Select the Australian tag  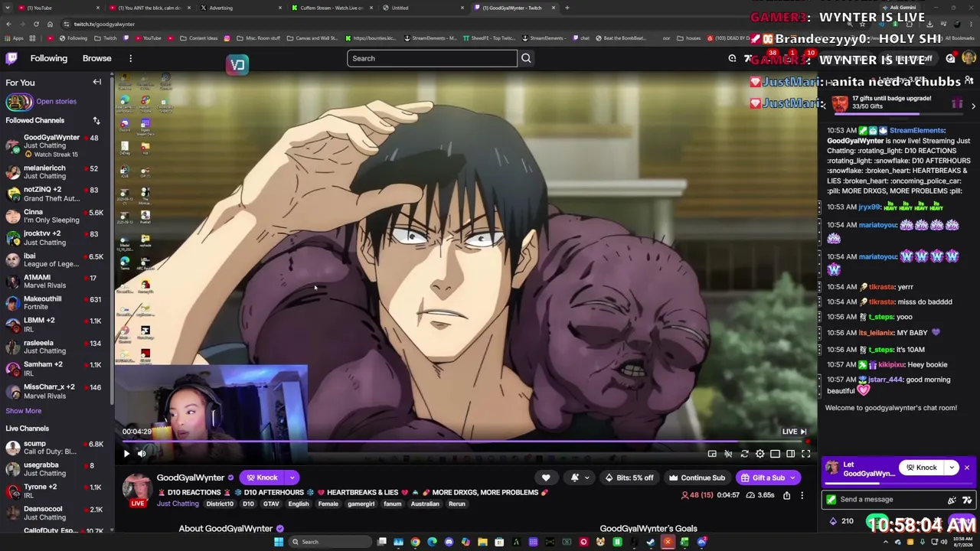tap(425, 504)
